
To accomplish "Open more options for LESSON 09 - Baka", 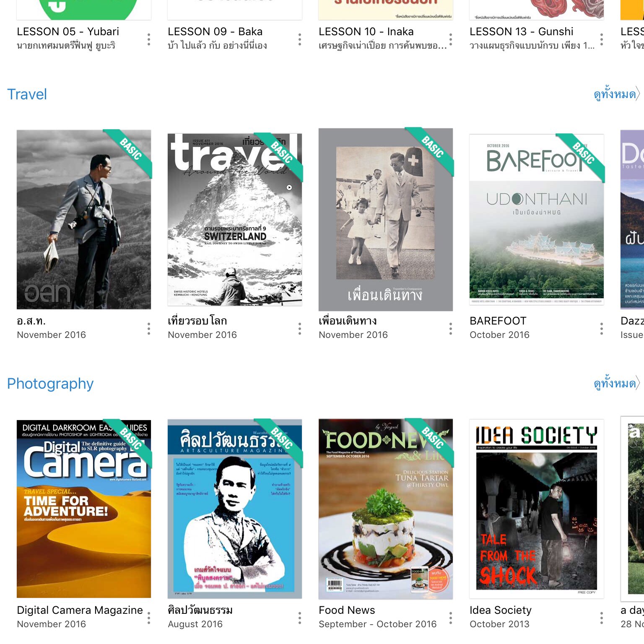I will [300, 39].
